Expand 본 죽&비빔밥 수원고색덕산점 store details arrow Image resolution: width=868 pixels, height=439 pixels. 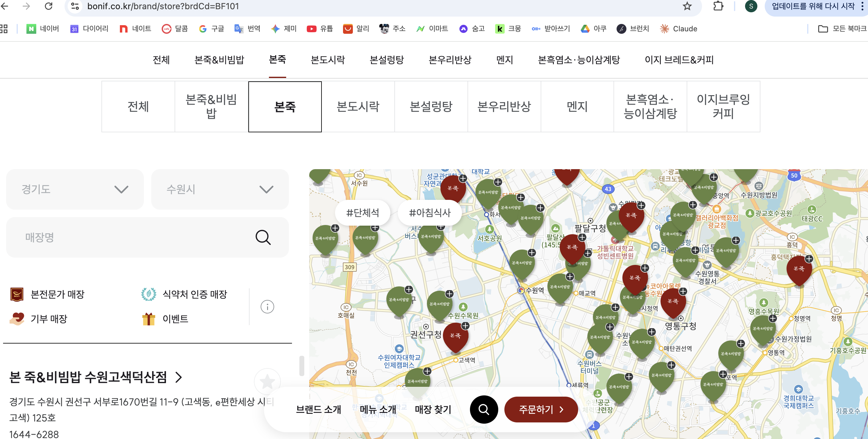pos(179,377)
